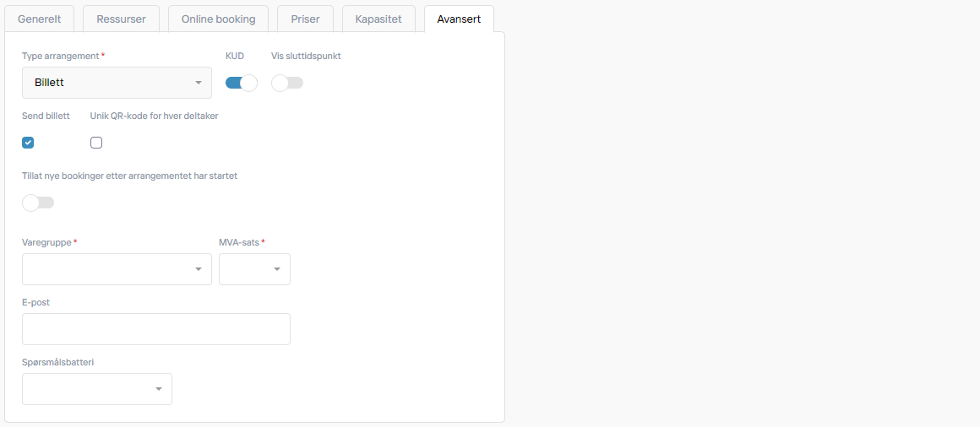The image size is (980, 427).
Task: Check Unik QR-kode for hver deltaker
Action: click(x=96, y=143)
